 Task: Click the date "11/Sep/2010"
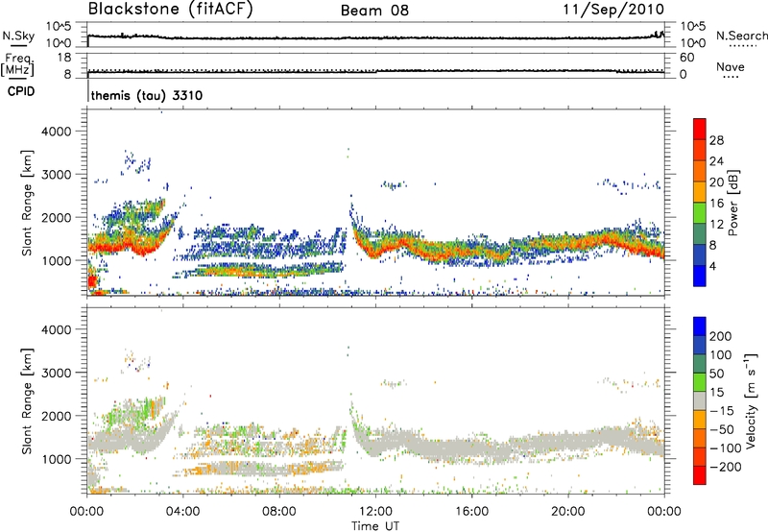pos(613,9)
